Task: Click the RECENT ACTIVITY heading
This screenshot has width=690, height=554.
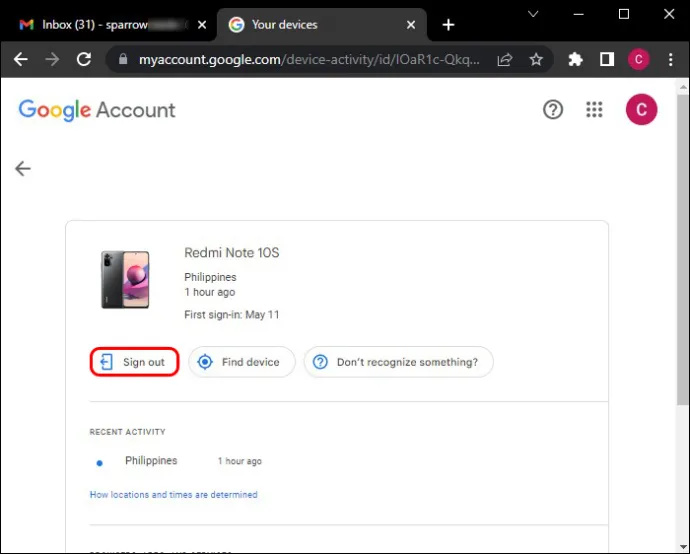Action: [x=127, y=432]
